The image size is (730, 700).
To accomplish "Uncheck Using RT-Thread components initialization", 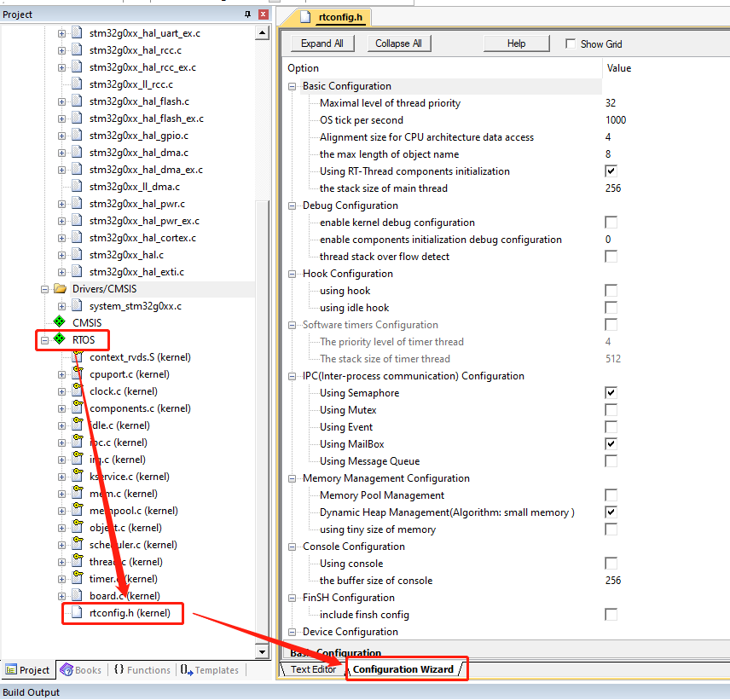I will click(611, 171).
